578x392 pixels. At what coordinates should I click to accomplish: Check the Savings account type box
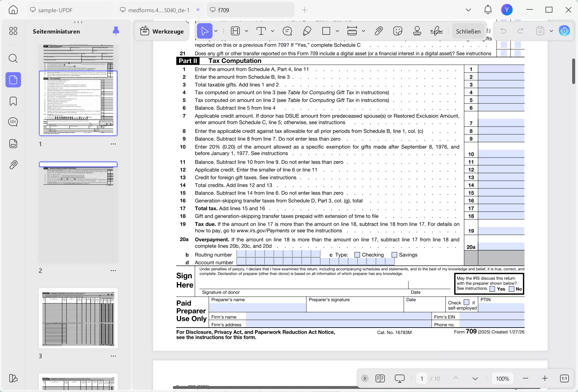[x=394, y=255]
